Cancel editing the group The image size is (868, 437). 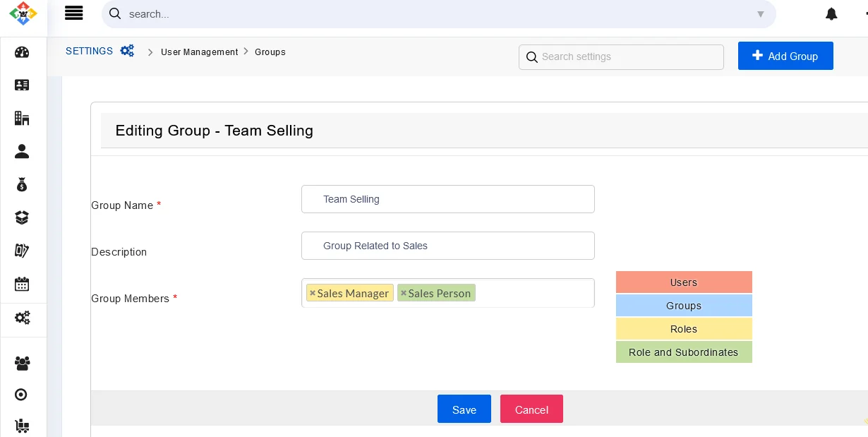531,409
